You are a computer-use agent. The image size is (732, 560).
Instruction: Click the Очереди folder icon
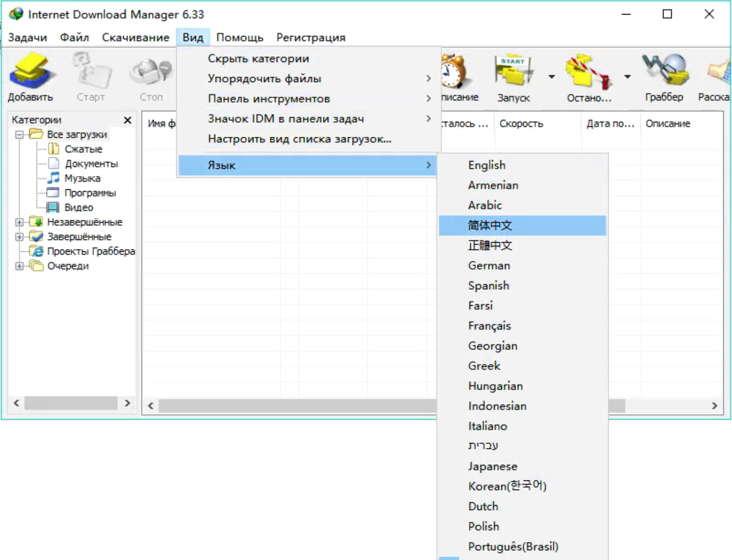click(36, 265)
